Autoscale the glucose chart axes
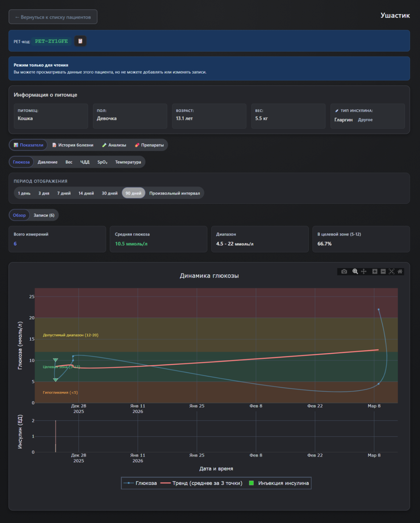This screenshot has height=523, width=420. (392, 272)
